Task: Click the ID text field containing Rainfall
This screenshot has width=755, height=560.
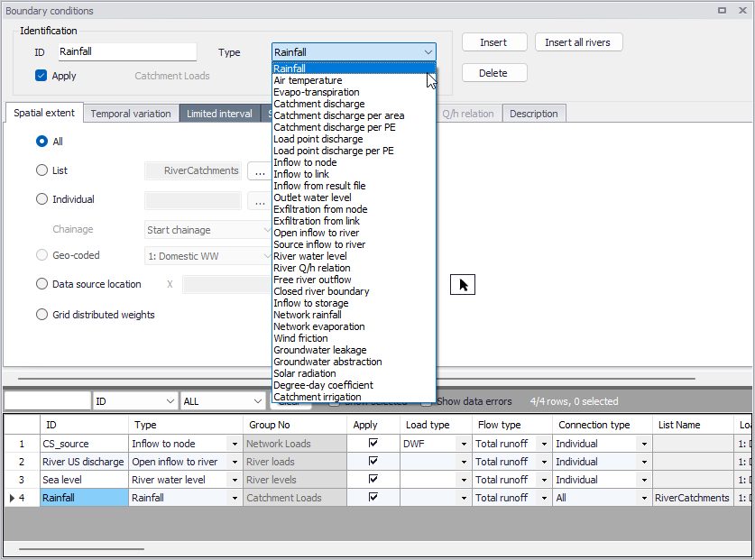Action: (127, 51)
